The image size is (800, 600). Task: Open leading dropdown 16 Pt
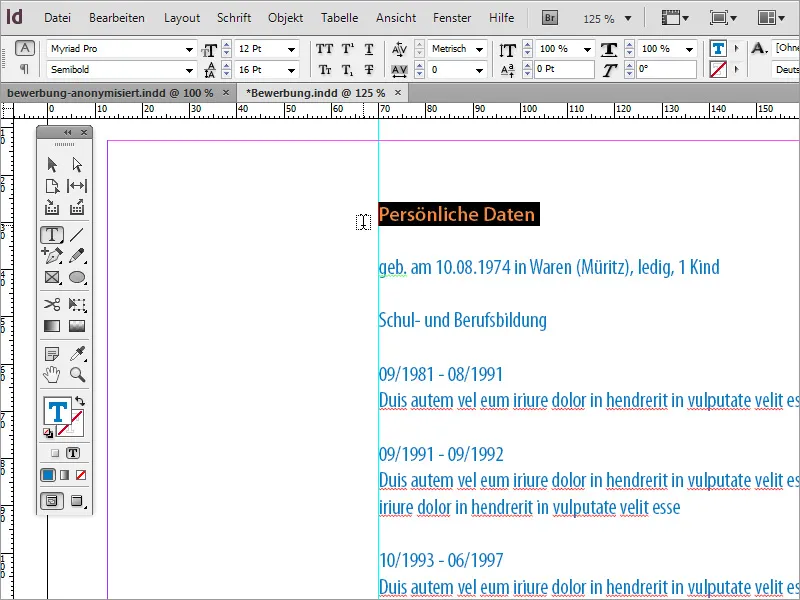tap(291, 70)
